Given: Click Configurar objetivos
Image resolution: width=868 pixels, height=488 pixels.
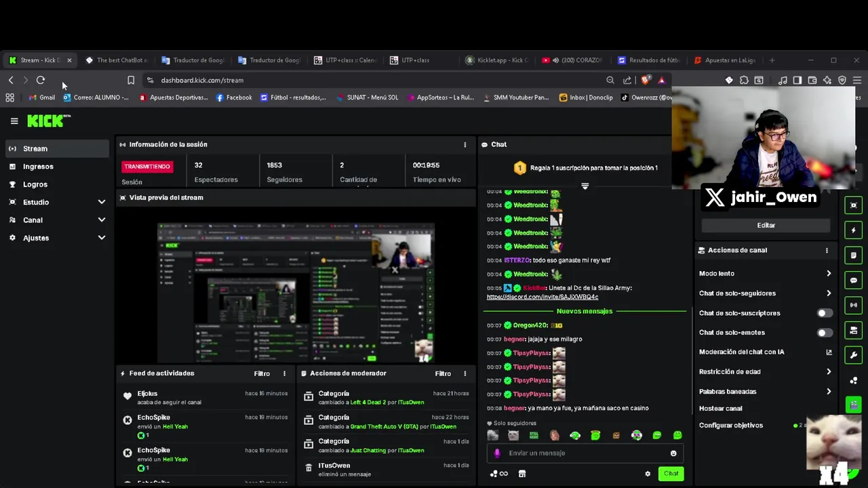Looking at the screenshot, I should point(731,426).
